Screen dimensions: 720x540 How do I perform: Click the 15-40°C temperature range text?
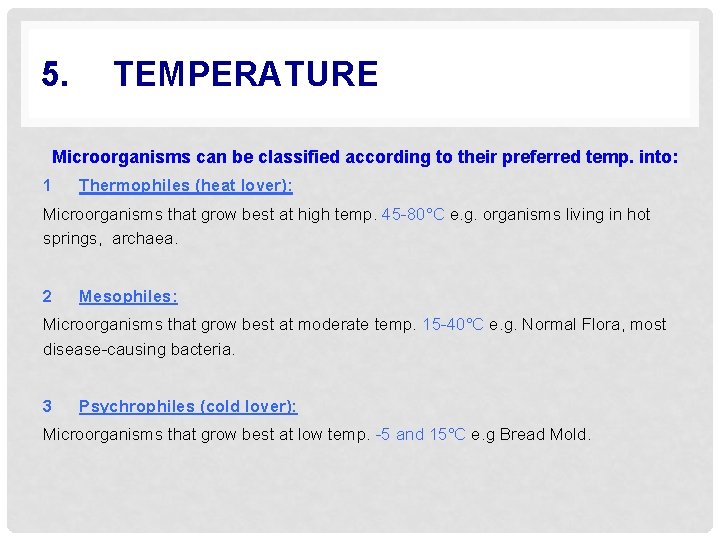click(453, 325)
